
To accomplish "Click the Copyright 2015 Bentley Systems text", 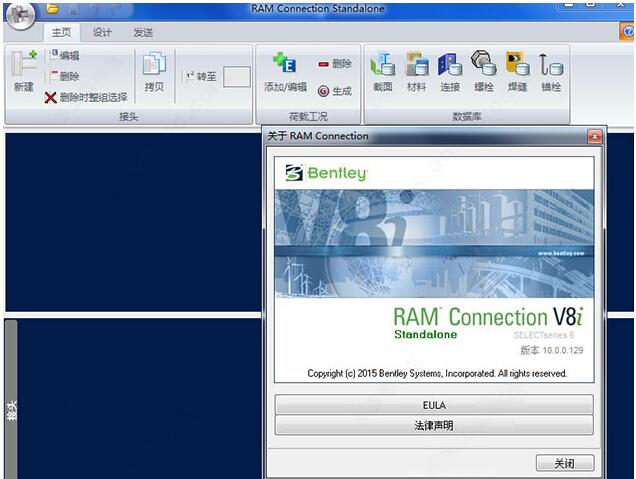I will tap(437, 373).
